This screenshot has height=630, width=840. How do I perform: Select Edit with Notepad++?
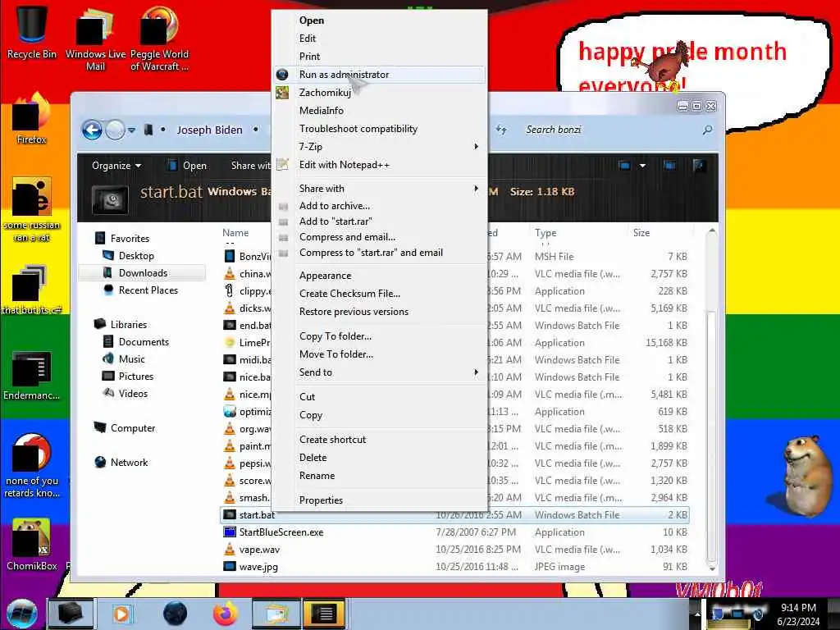click(x=345, y=164)
